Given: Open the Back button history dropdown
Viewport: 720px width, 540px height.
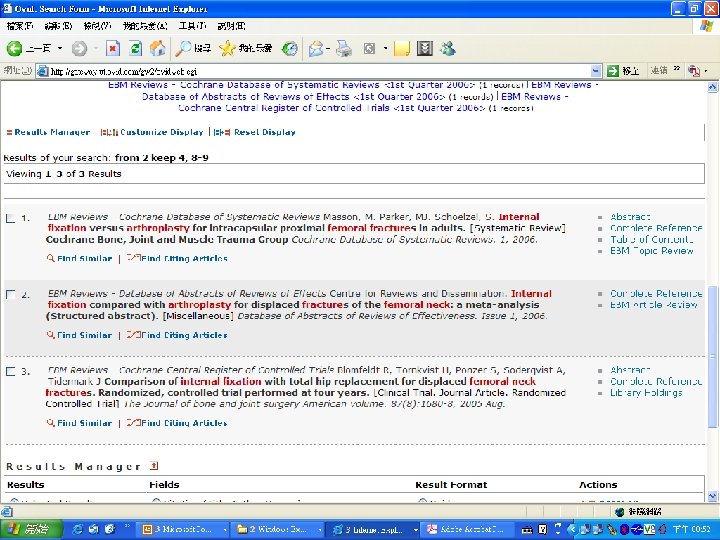Looking at the screenshot, I should [x=60, y=48].
